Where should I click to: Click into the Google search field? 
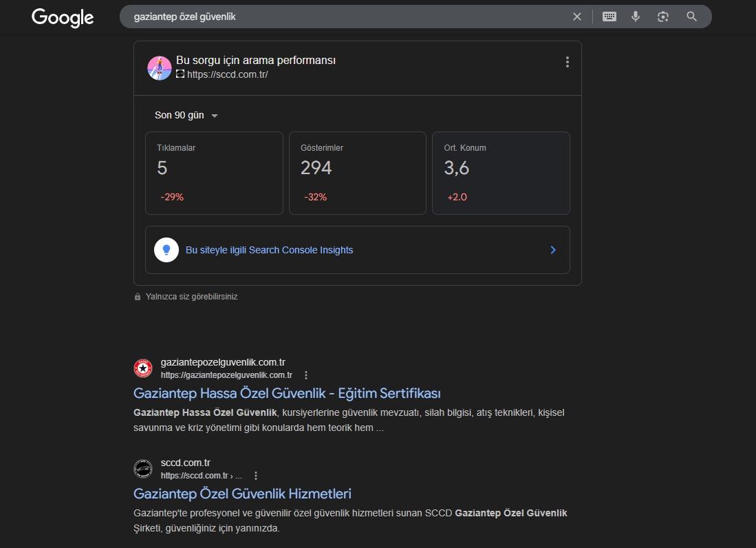click(344, 17)
